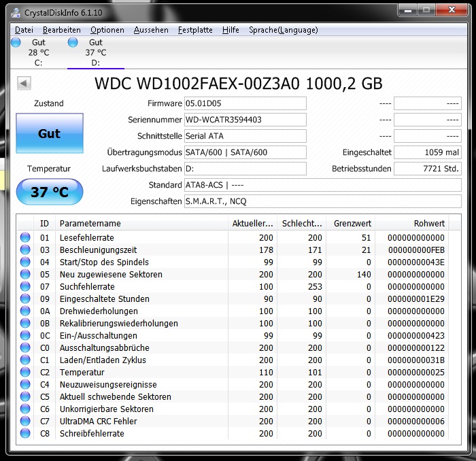Click the Eingeschaltet count 1059 mal
This screenshot has width=476, height=461.
428,152
